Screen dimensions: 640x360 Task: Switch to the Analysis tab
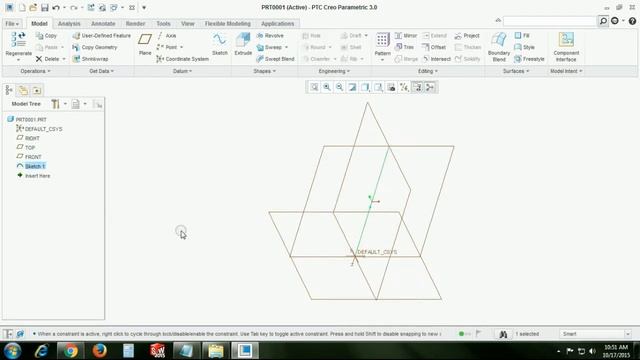(69, 24)
